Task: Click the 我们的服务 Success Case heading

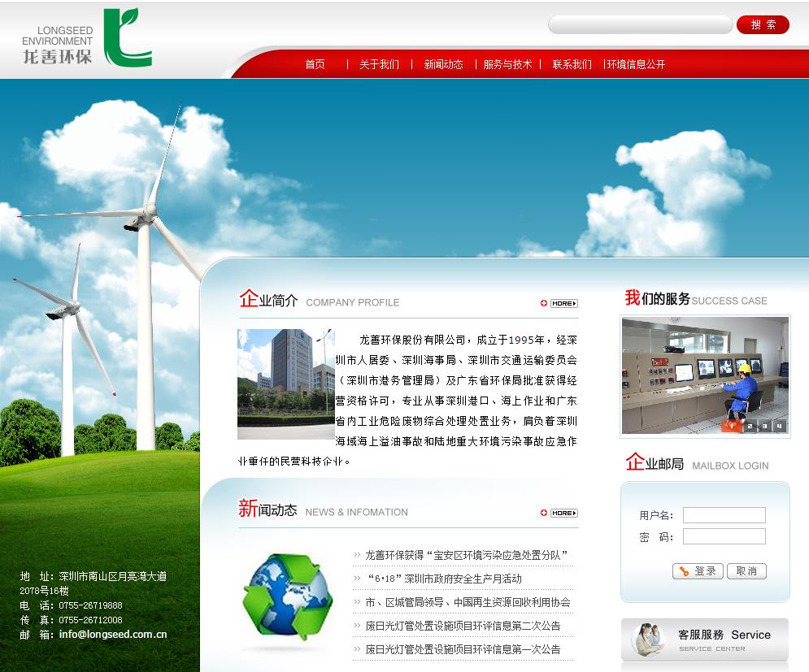Action: pos(696,298)
